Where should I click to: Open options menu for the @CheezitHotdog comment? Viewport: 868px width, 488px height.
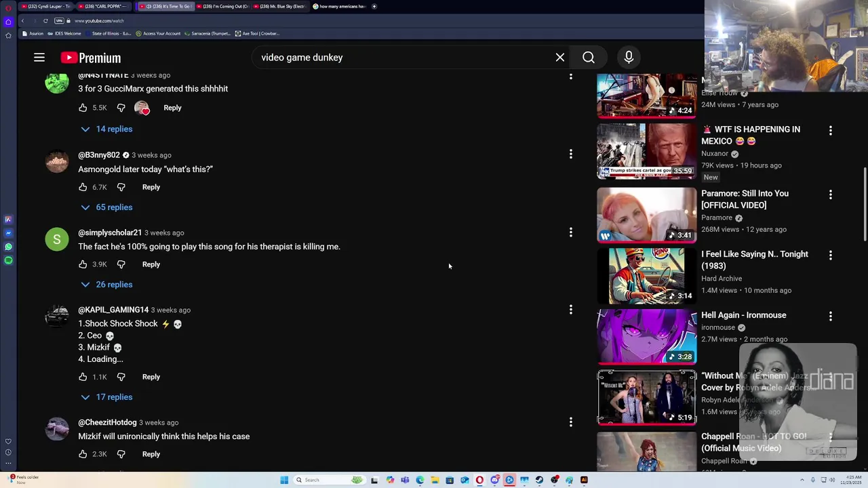pos(571,422)
